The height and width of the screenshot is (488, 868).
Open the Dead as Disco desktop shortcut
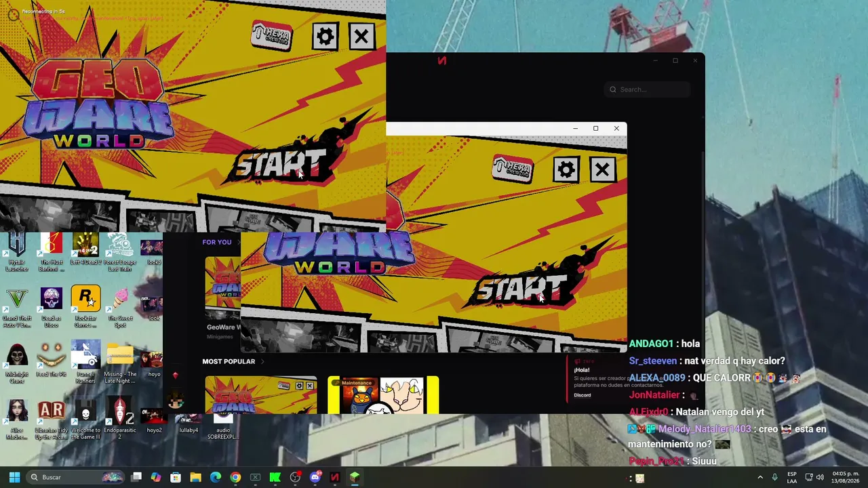coord(51,307)
